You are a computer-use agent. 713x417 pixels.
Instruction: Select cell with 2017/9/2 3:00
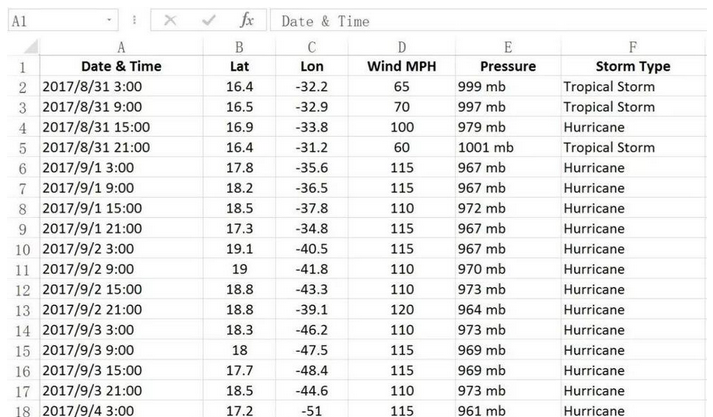click(x=121, y=249)
